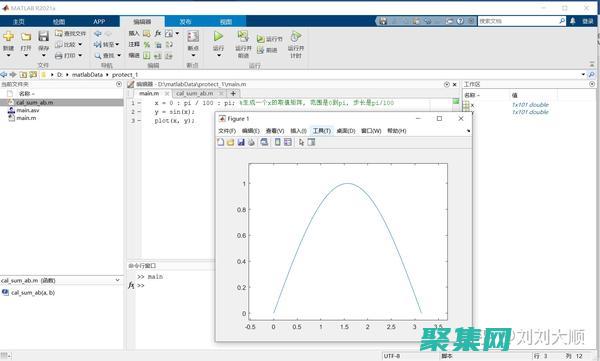The width and height of the screenshot is (600, 361).
Task: Click the Compare (比较) icon
Action: (59, 44)
